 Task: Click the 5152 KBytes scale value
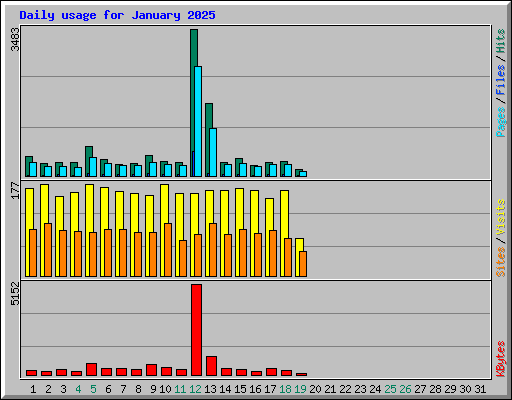pyautogui.click(x=15, y=294)
